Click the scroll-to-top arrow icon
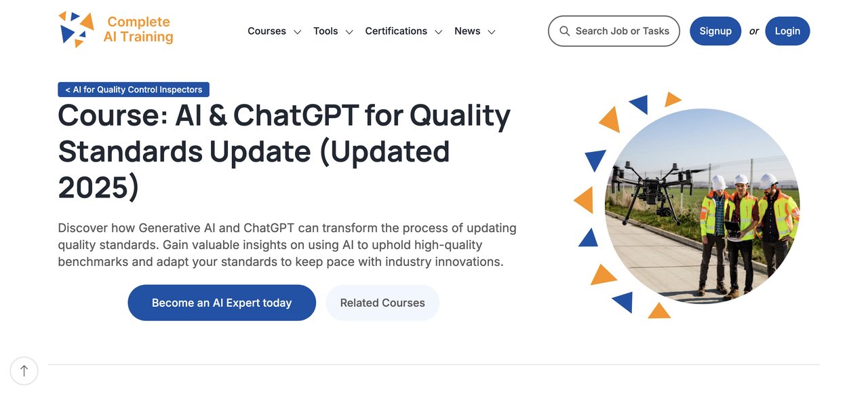 [24, 371]
